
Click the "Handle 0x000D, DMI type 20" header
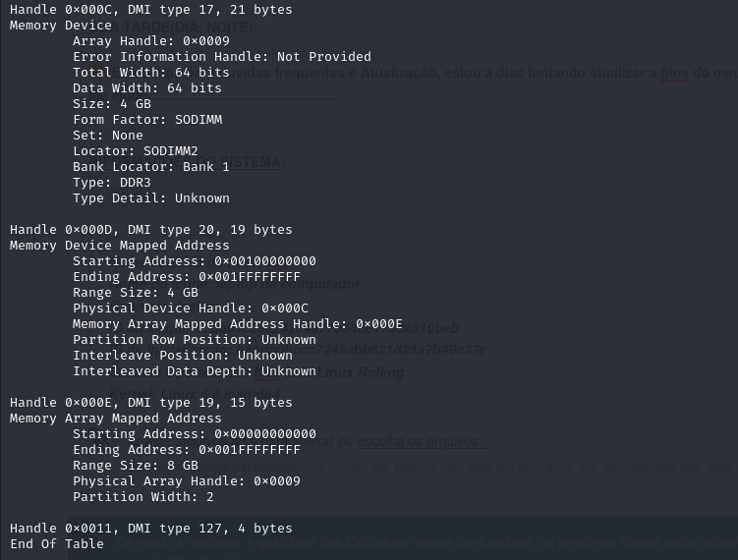(150, 230)
